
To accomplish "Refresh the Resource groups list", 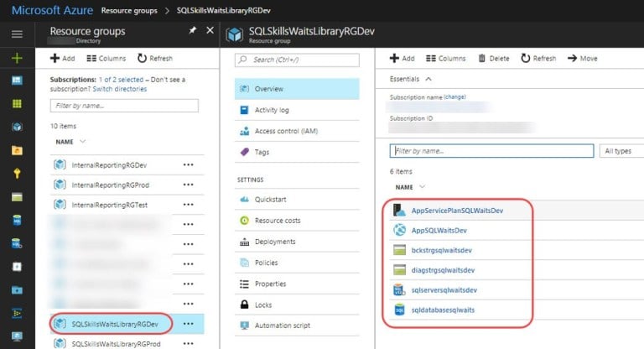I will point(155,59).
